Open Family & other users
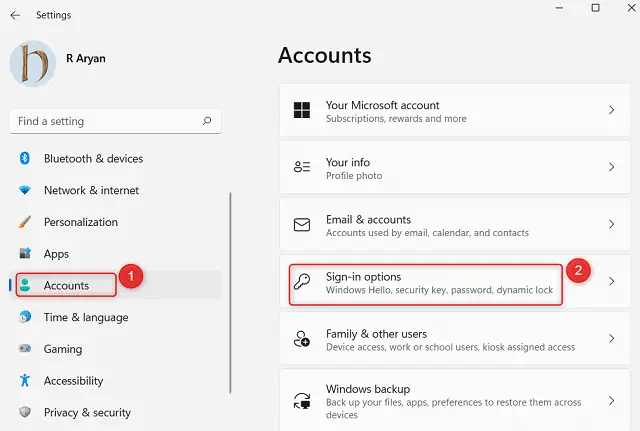This screenshot has width=640, height=431. (454, 339)
